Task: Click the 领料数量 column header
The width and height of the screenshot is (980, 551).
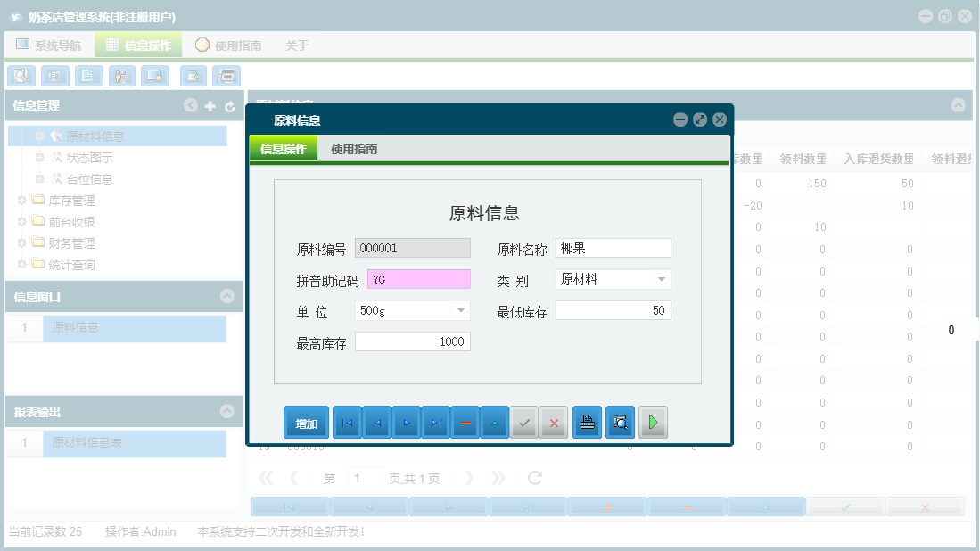Action: [803, 160]
